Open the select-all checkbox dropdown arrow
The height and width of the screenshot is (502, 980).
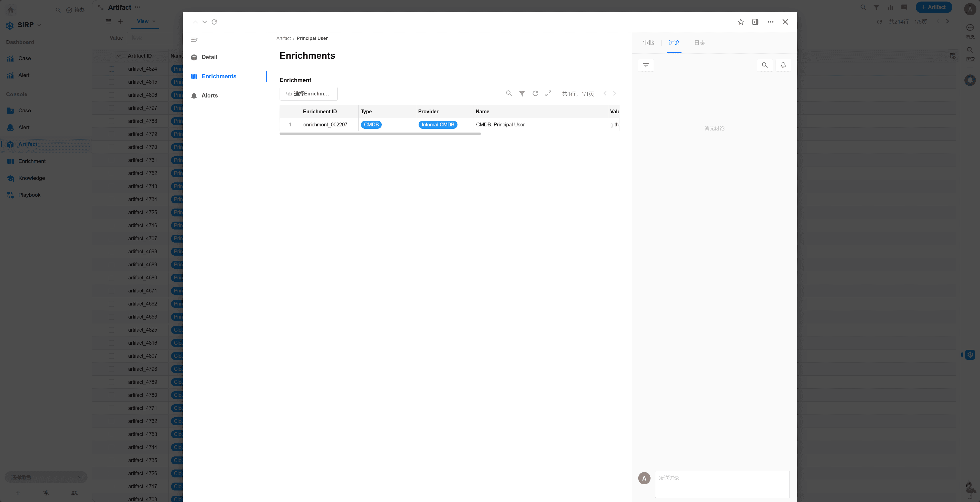click(119, 56)
